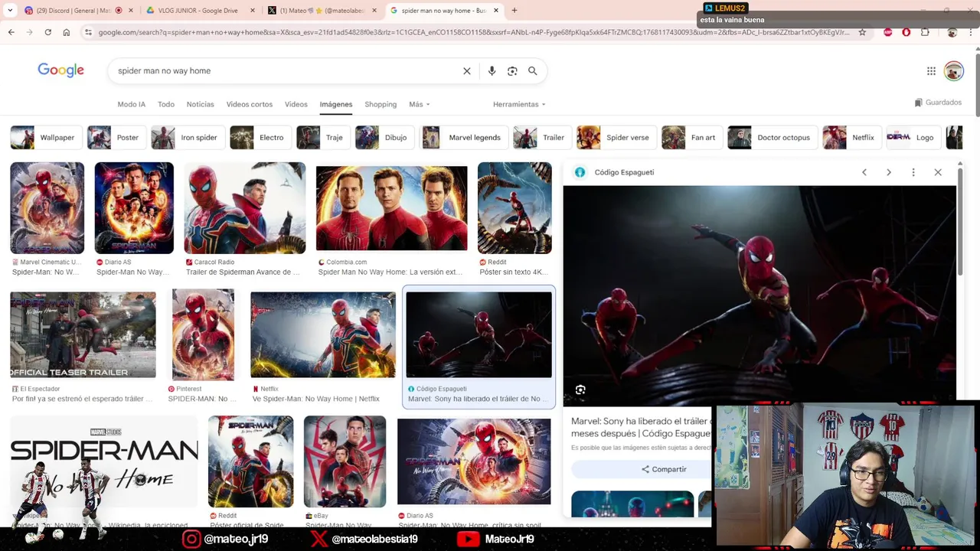Open Guardados saved items

pyautogui.click(x=938, y=103)
